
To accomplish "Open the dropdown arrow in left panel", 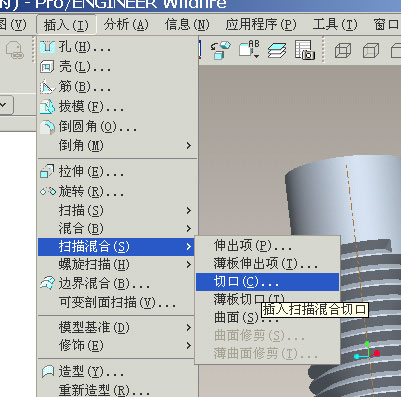I will coord(4,105).
